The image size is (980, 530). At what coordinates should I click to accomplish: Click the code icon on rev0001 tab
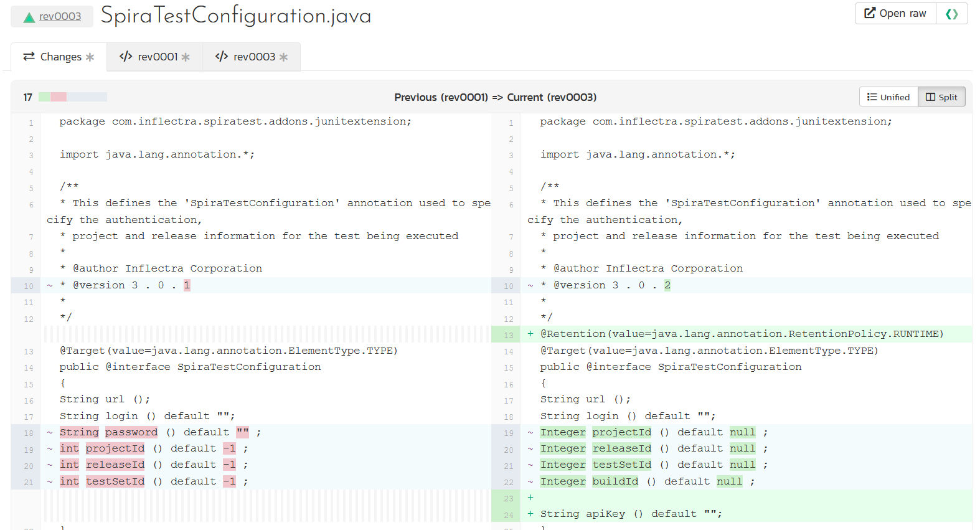coord(126,57)
